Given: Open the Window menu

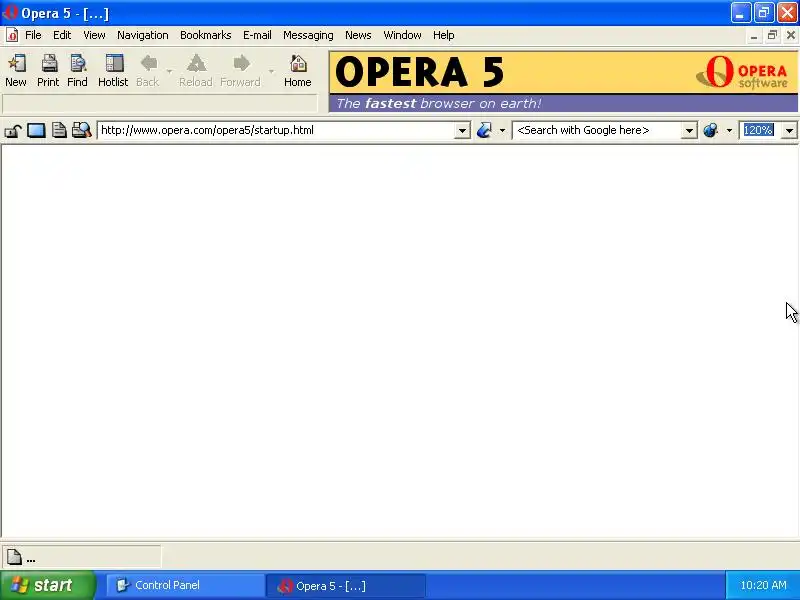Looking at the screenshot, I should point(403,35).
